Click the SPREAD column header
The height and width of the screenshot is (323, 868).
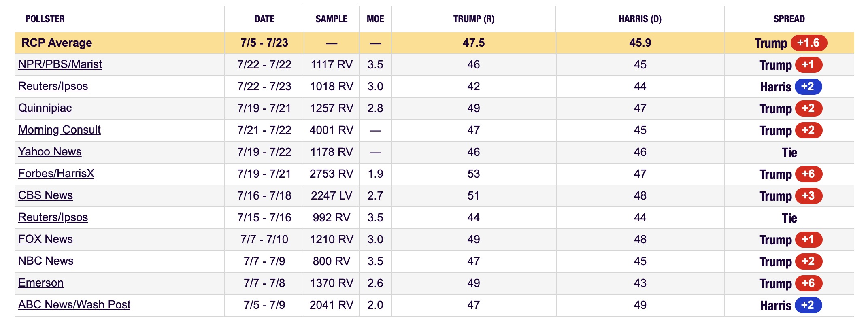coord(789,19)
